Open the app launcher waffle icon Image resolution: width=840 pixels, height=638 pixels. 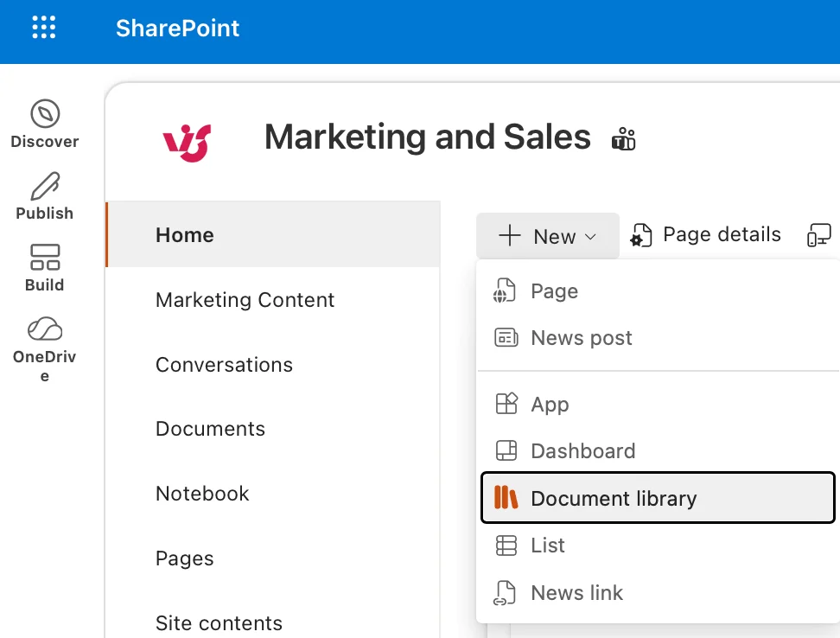click(43, 28)
